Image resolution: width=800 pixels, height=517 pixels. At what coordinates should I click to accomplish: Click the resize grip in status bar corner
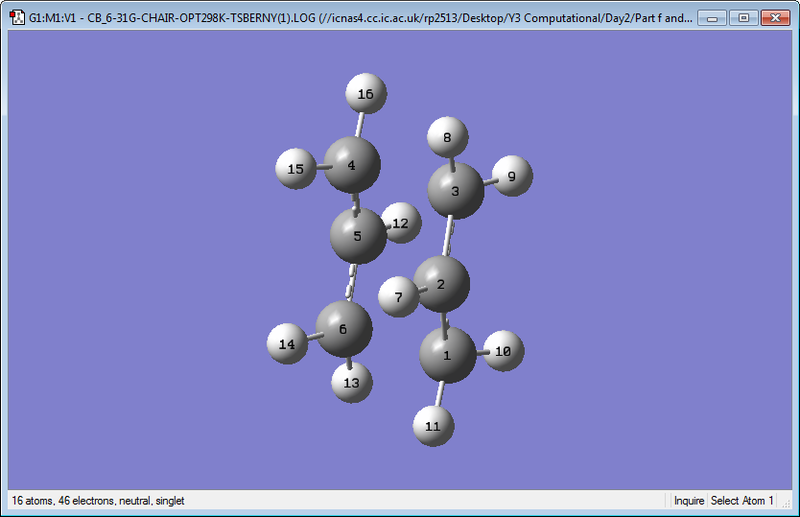(786, 503)
